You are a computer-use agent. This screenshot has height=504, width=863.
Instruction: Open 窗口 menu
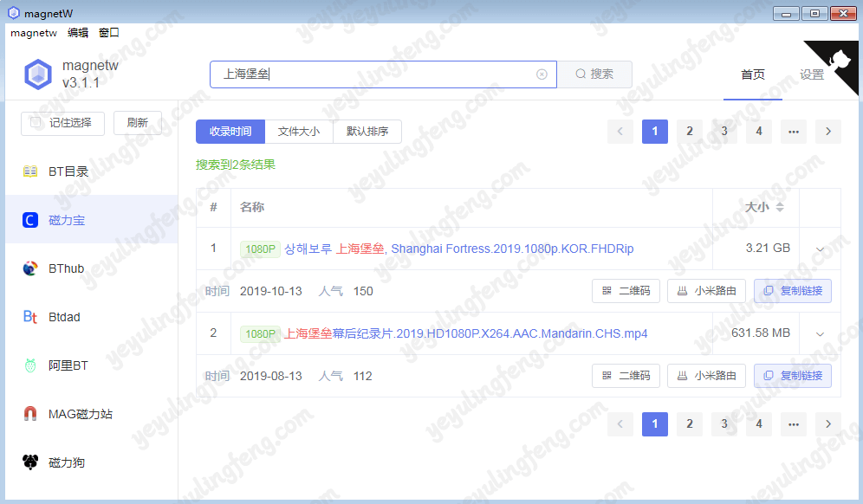pos(108,33)
